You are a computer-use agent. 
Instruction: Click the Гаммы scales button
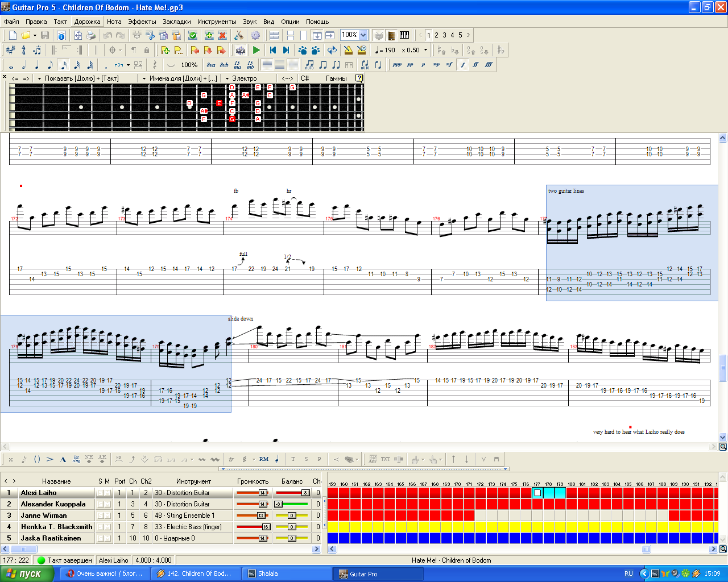point(336,78)
